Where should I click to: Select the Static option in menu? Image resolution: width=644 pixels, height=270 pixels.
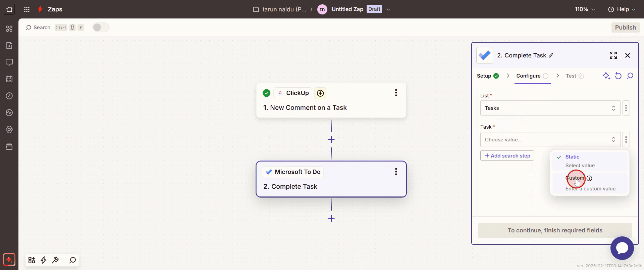[x=590, y=161]
